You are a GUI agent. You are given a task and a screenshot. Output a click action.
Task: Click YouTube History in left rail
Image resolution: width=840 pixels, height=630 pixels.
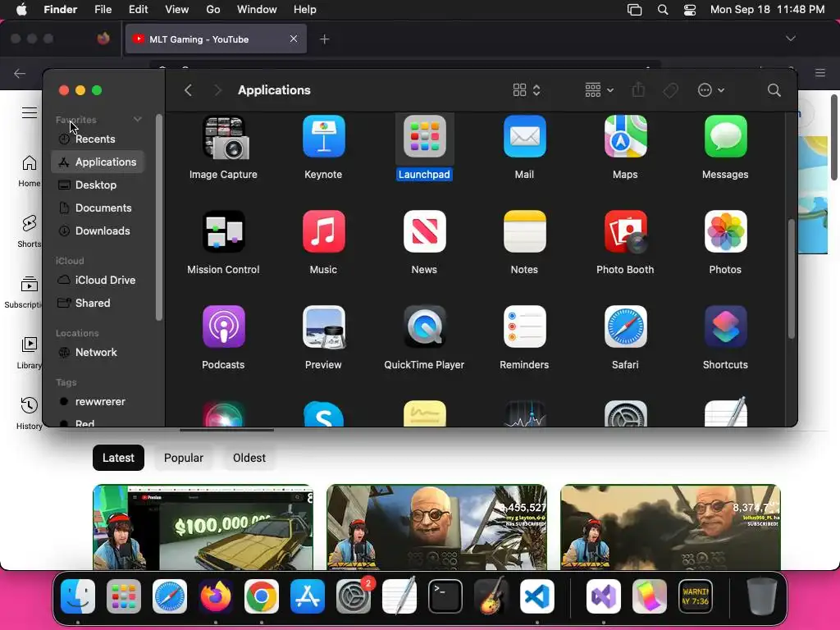coord(29,413)
